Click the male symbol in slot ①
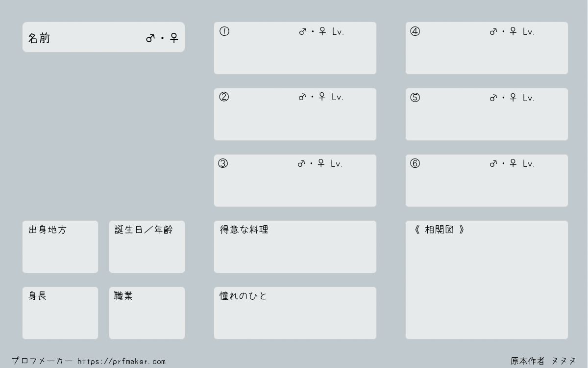The image size is (588, 368). coord(302,32)
